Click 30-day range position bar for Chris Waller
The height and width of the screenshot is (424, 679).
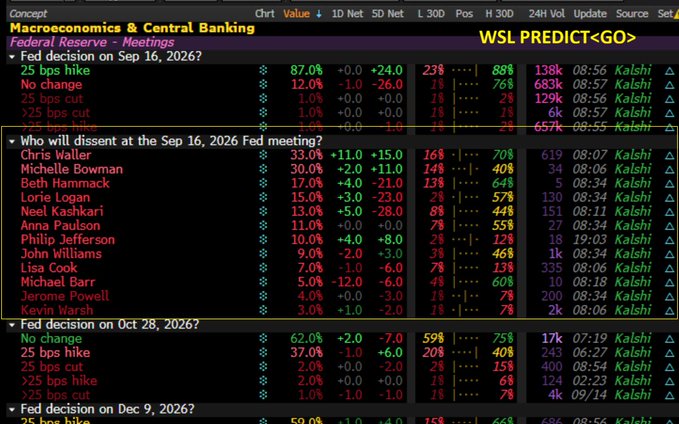465,155
